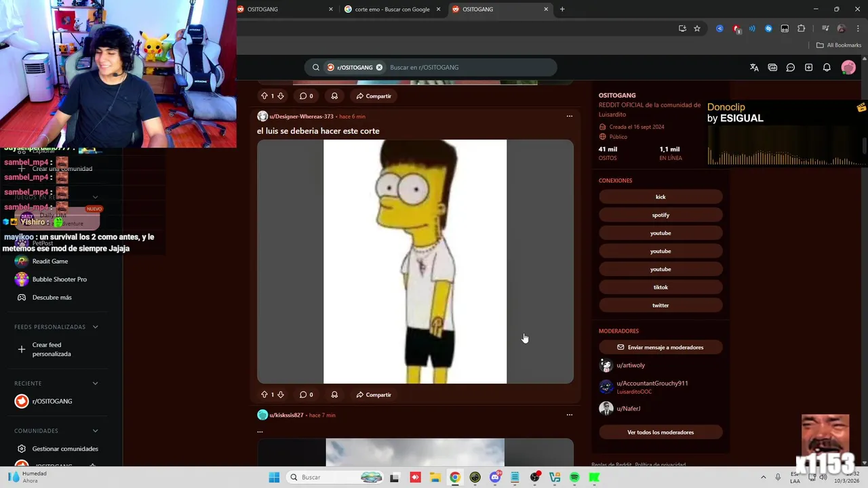The image size is (868, 488).
Task: Open Bubble Shooter Pro in sidebar
Action: [60, 279]
